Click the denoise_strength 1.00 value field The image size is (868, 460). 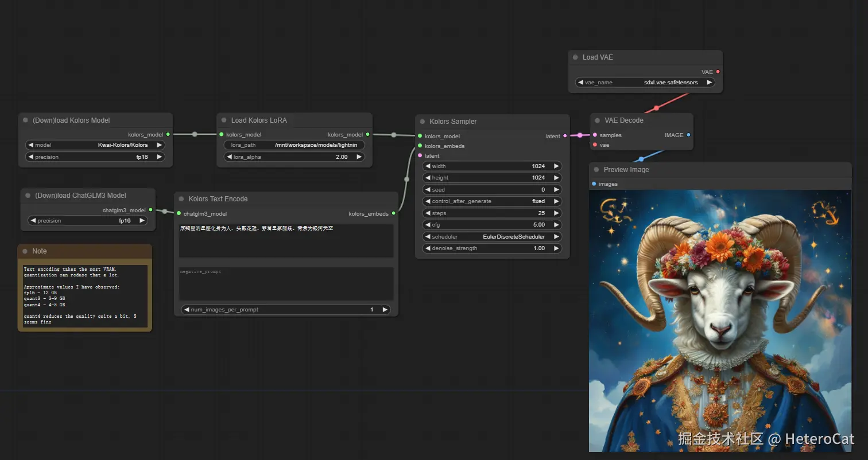coord(492,248)
